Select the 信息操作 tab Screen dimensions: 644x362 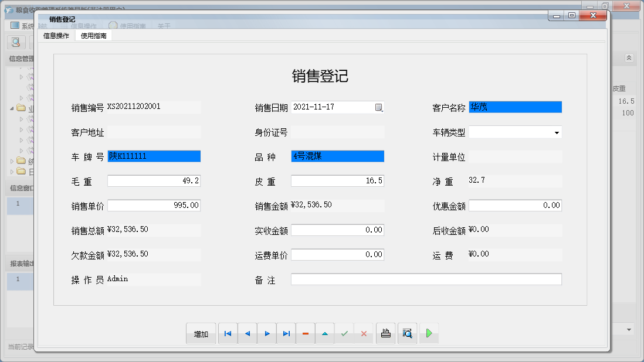(x=56, y=35)
